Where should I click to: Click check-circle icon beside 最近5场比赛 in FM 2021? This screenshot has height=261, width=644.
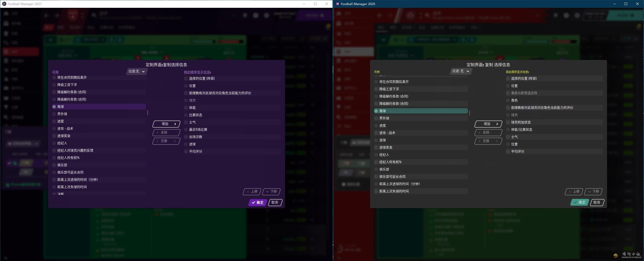(x=186, y=130)
